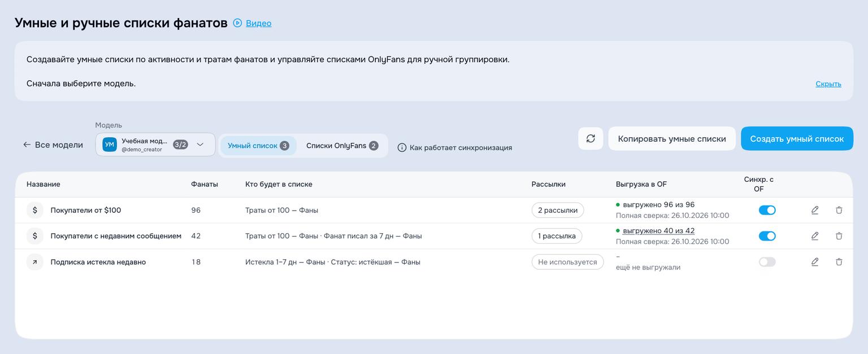The image size is (868, 354).
Task: Click "Создать умный список" button
Action: coord(797,138)
